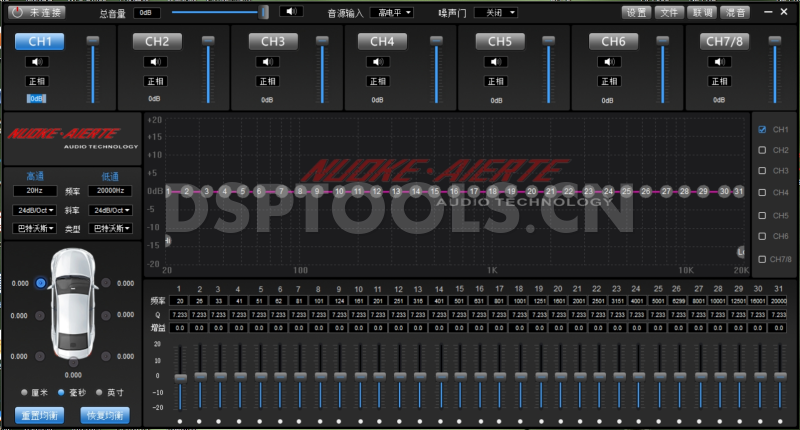
Task: Select the middle-right speaker dot beside the car
Action: click(106, 315)
